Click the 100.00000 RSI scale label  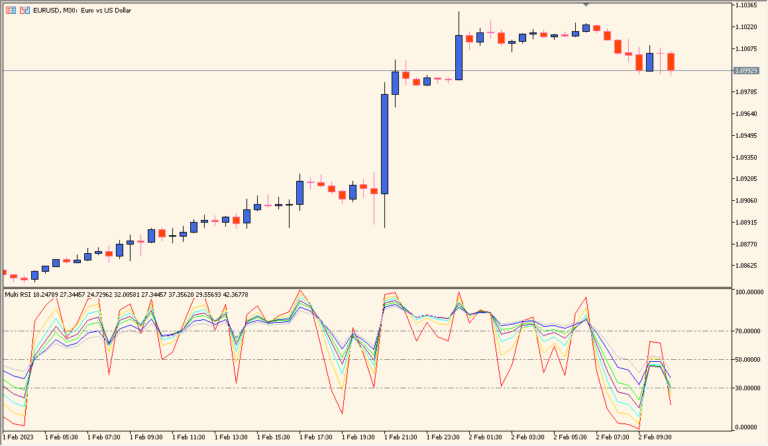[x=748, y=292]
